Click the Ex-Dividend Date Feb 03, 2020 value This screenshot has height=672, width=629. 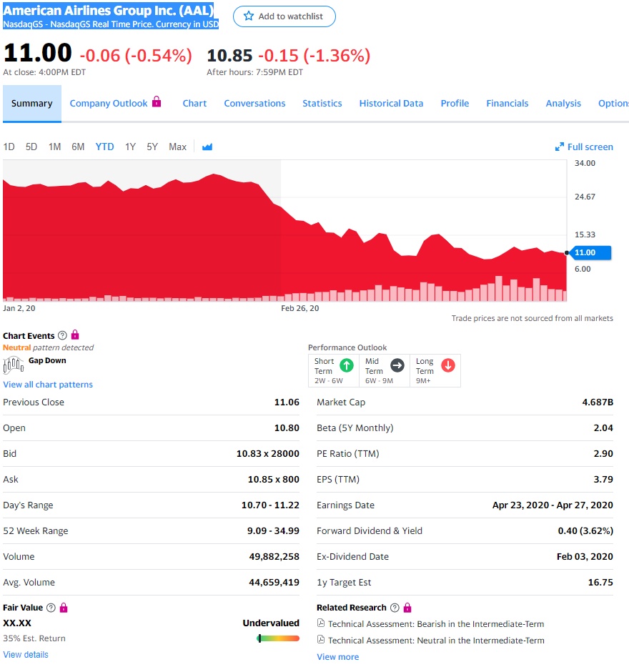(x=585, y=556)
